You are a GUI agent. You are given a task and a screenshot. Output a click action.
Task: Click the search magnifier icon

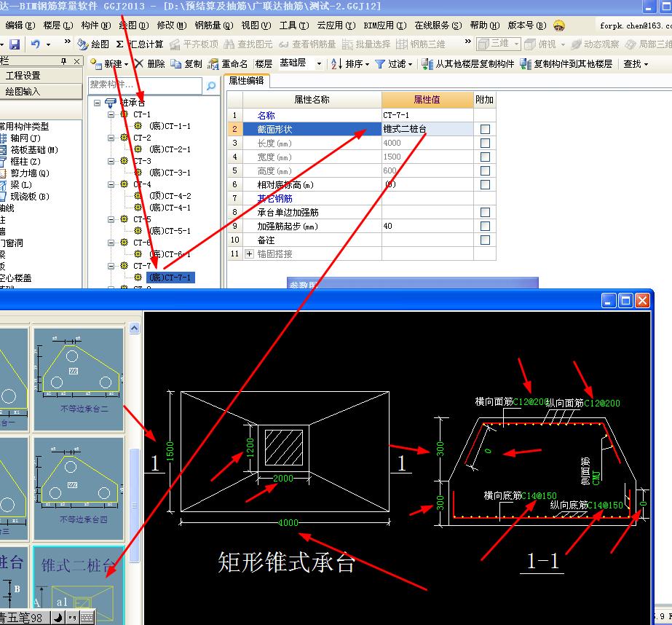pos(211,86)
